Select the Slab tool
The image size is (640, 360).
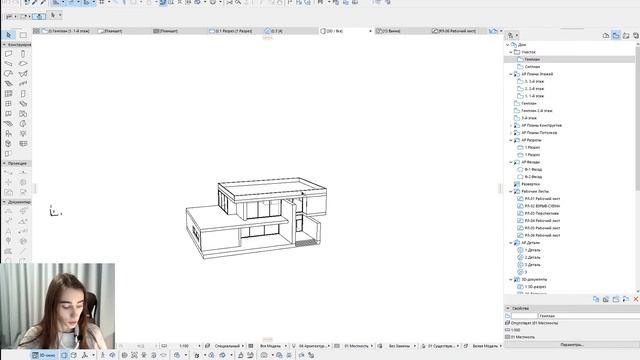click(x=23, y=64)
